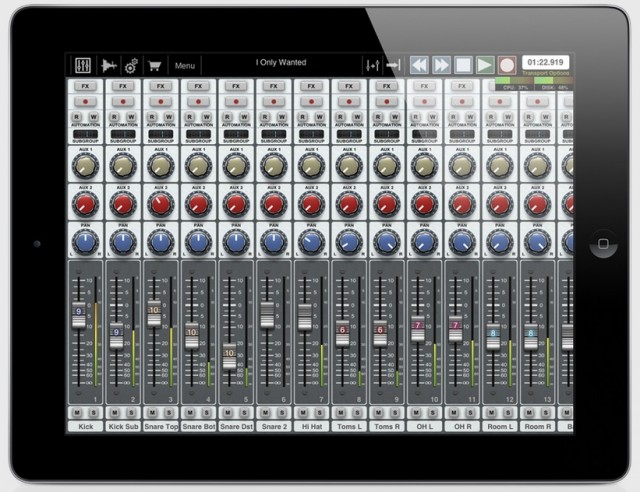The image size is (640, 492).
Task: Open the subgroup selector on Kick Sub channel
Action: [x=123, y=134]
